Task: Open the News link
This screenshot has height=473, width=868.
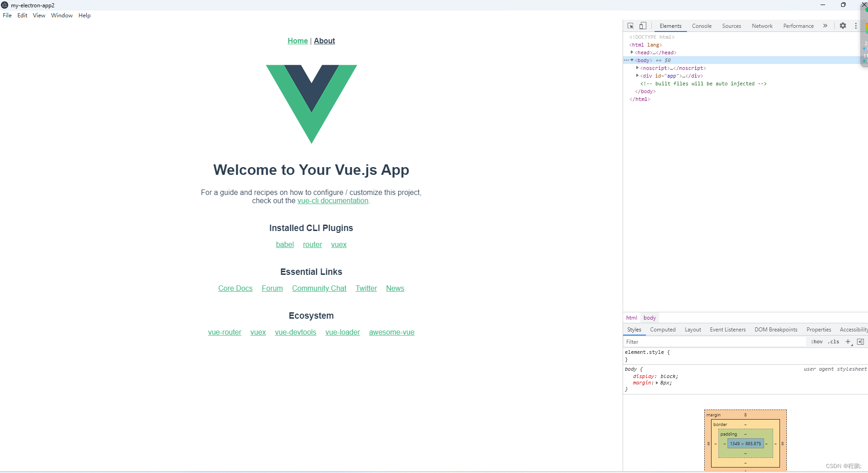Action: (395, 289)
